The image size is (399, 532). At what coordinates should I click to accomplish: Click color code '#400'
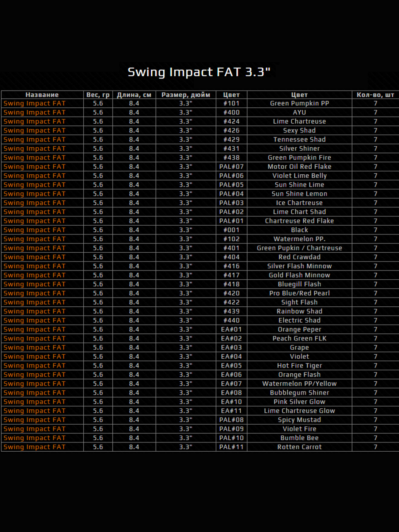coord(231,113)
